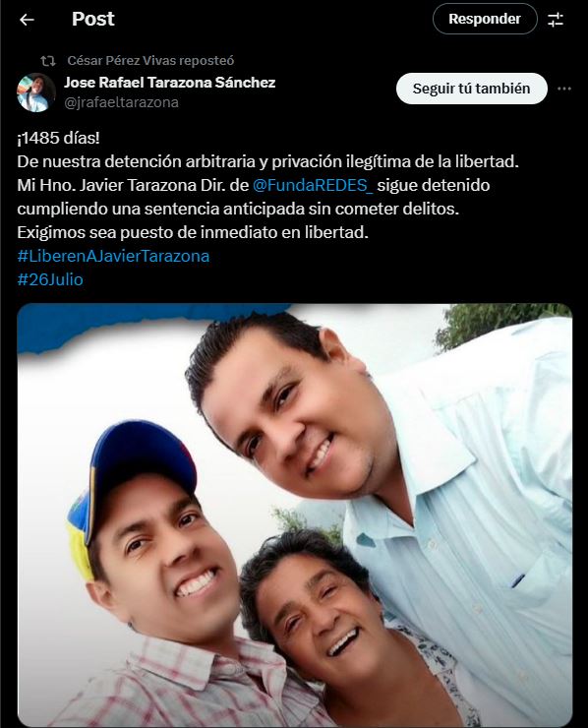
Task: Click the Seguir tú también button
Action: click(472, 89)
